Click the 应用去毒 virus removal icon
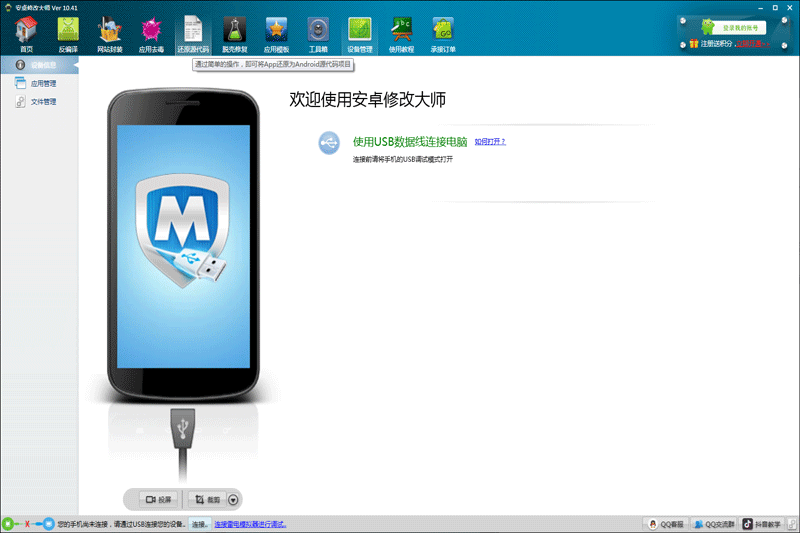 (x=151, y=34)
